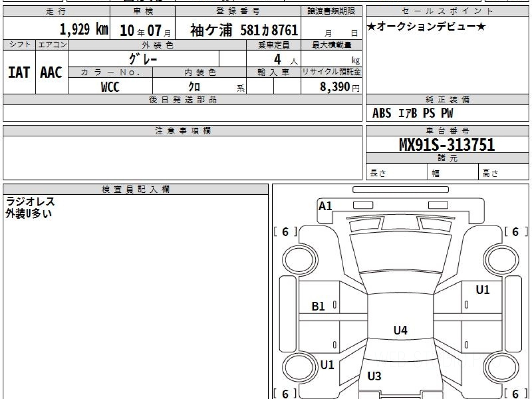The width and height of the screenshot is (532, 399).
Task: Click the IAT shift type value
Action: click(x=19, y=72)
